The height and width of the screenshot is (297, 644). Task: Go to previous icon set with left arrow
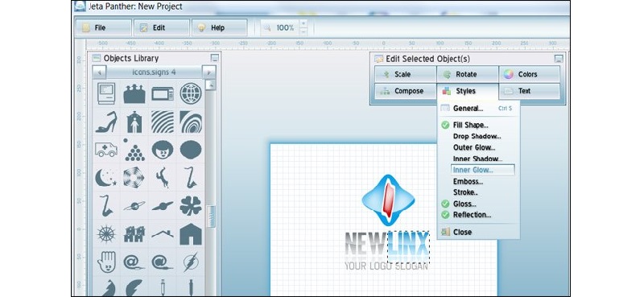(x=99, y=72)
